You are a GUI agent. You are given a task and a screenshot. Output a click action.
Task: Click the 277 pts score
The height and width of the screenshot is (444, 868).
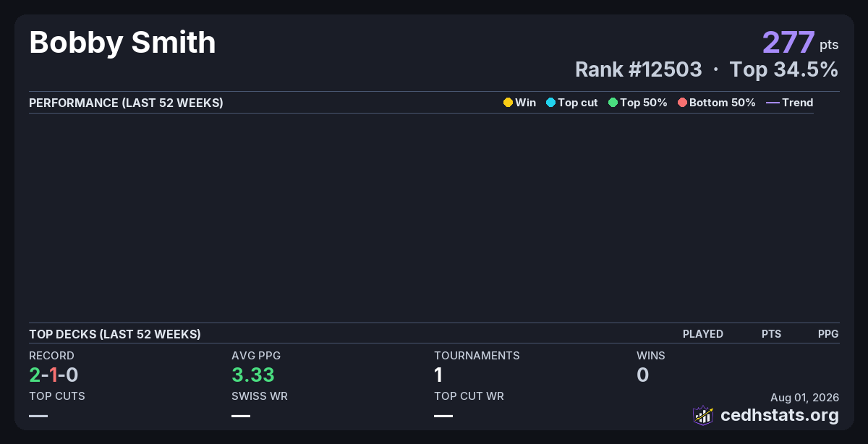800,43
